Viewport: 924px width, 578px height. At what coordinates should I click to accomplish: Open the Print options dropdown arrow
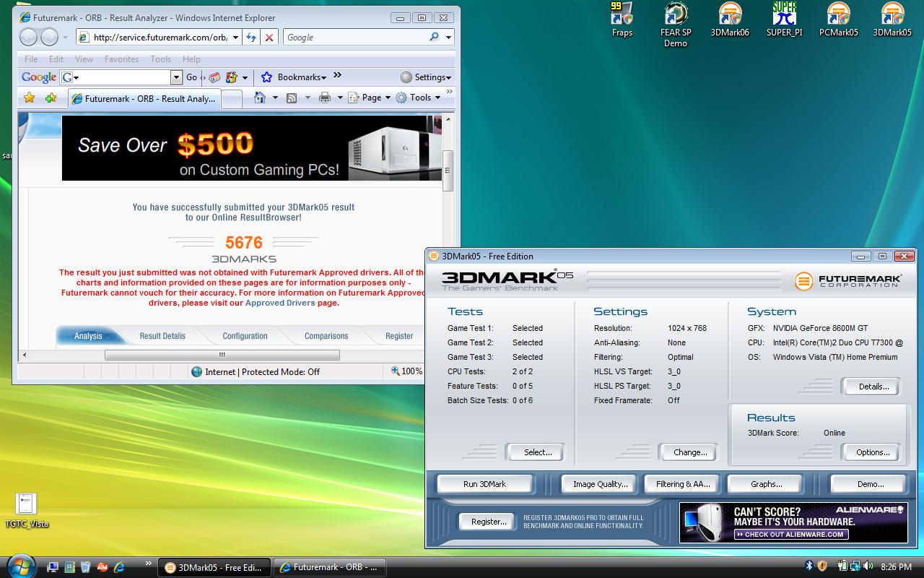click(339, 98)
